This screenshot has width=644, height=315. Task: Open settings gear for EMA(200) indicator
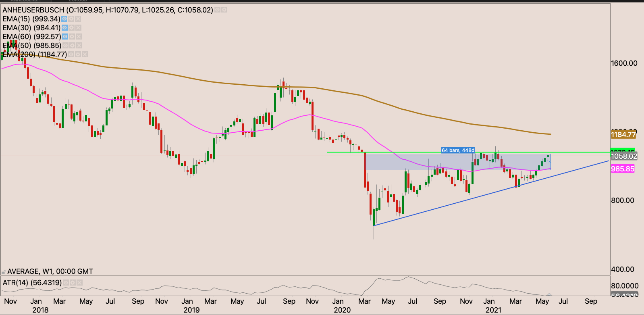point(78,54)
